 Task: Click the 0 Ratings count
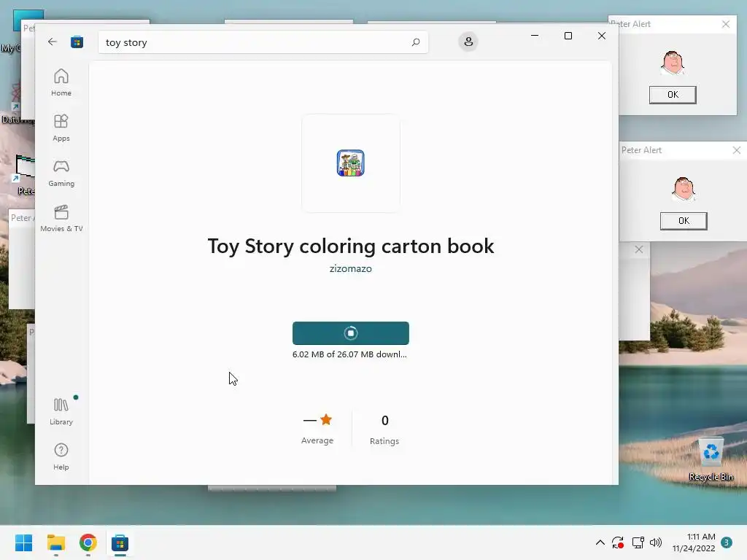(x=384, y=429)
